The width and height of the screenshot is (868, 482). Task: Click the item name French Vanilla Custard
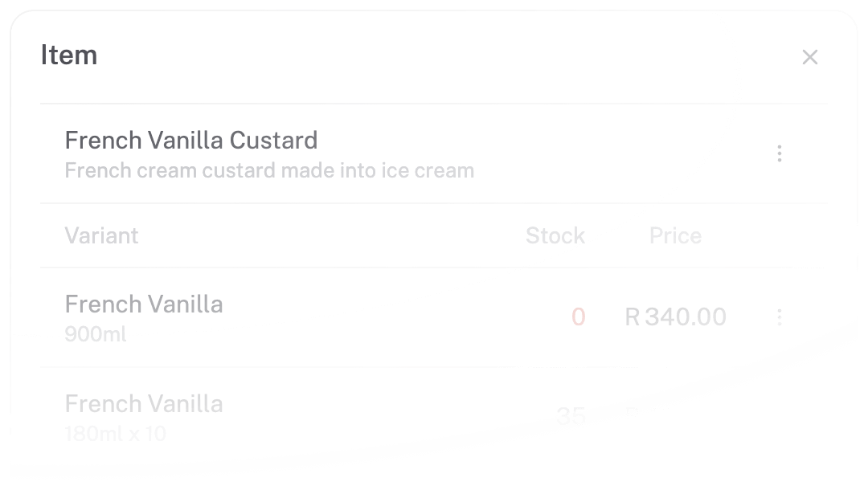click(192, 140)
